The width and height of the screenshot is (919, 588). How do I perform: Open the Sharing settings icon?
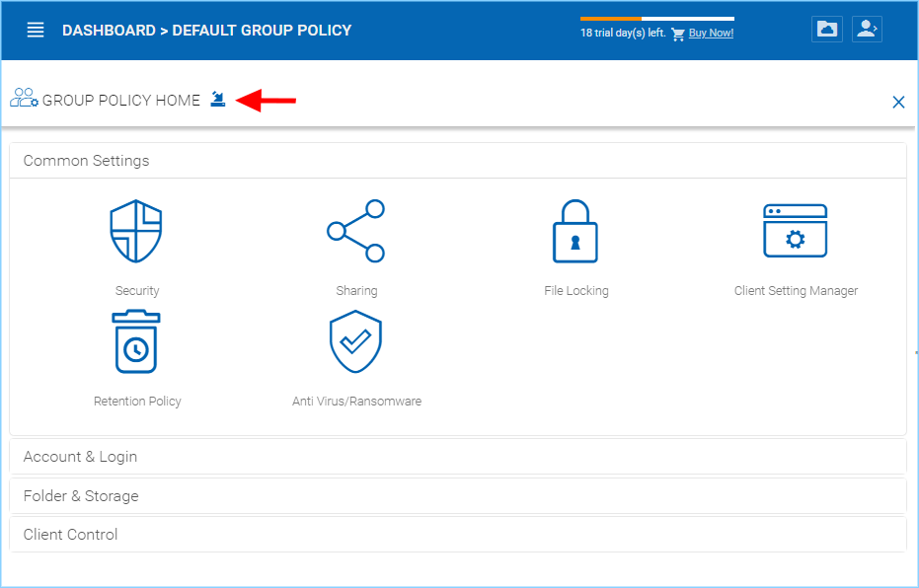355,231
